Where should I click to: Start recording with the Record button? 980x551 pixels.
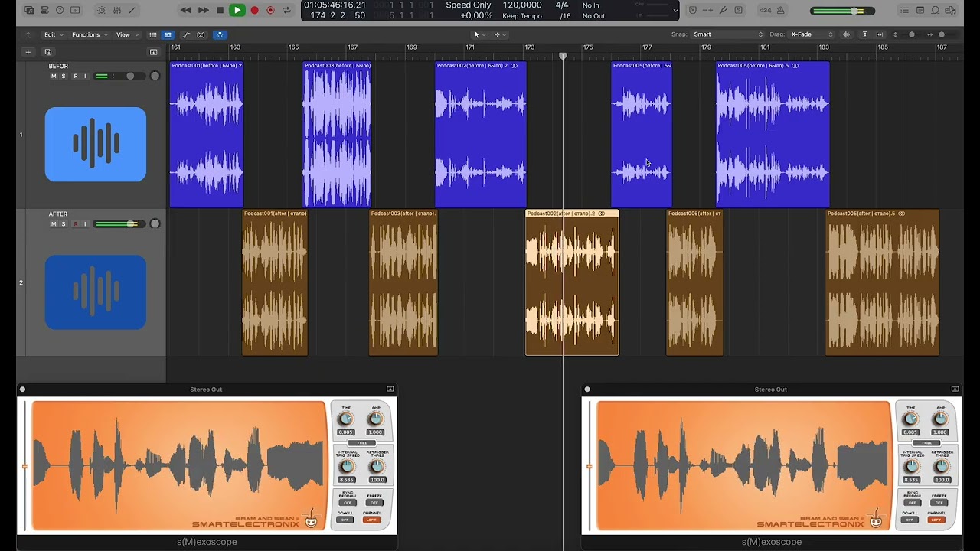click(254, 11)
